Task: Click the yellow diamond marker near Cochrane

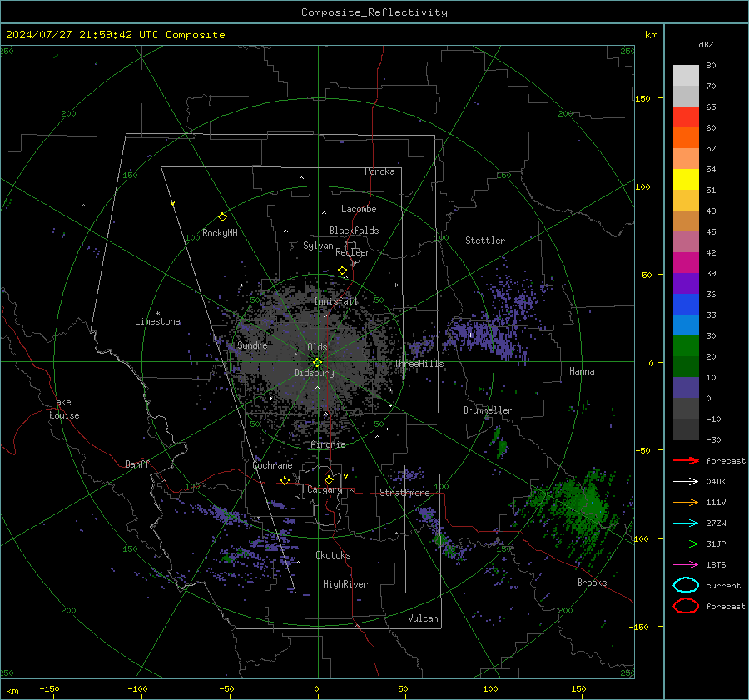Action: pos(285,481)
